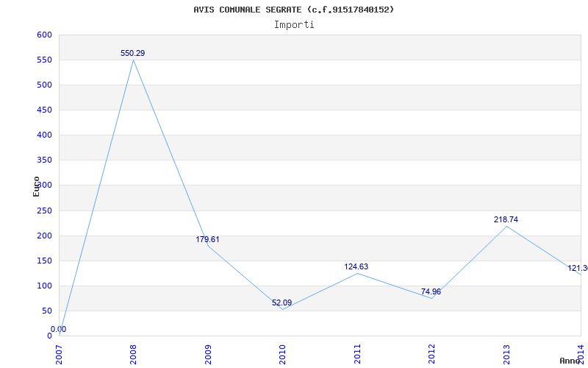Viewport: 588px width, 368px height.
Task: Click the 550.29 data label for 2008
Action: click(x=133, y=53)
